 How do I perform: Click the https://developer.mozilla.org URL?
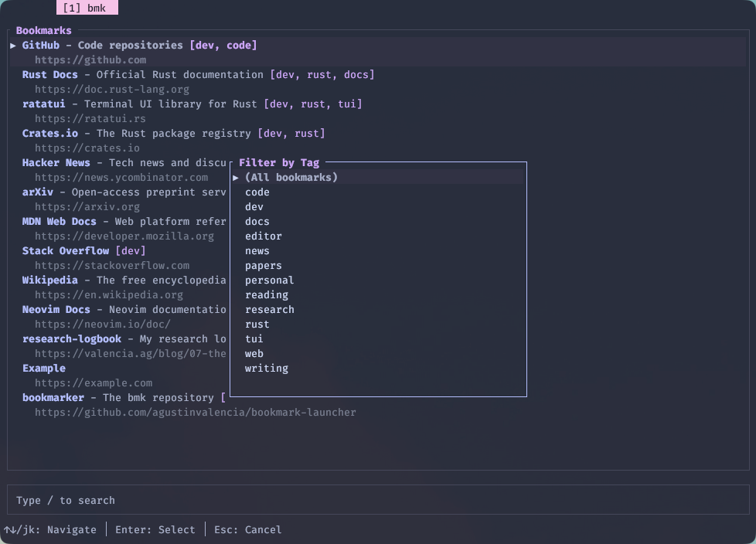(x=124, y=236)
